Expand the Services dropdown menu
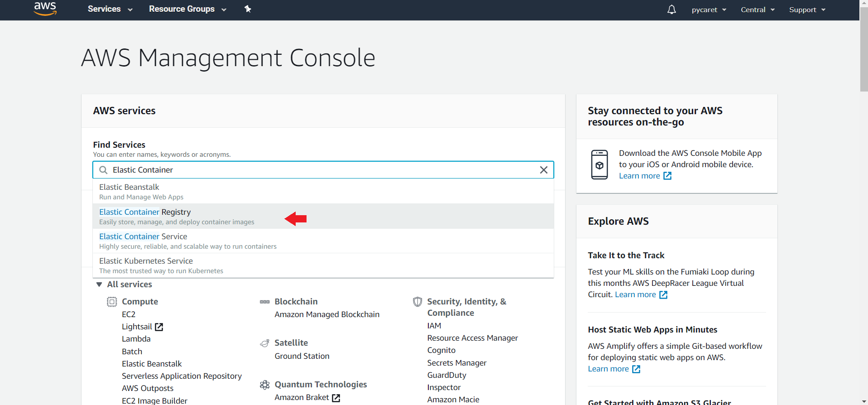Image resolution: width=868 pixels, height=405 pixels. [x=110, y=9]
